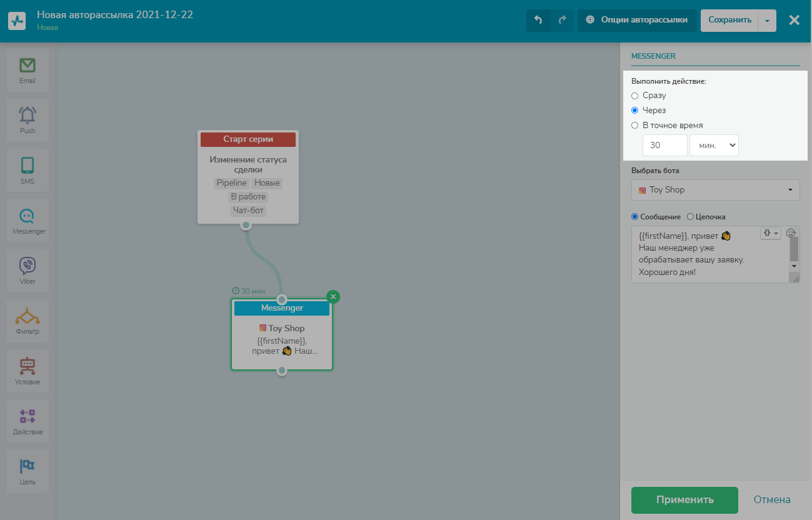Open the arrow next to Сохранить
812x520 pixels.
tap(767, 20)
